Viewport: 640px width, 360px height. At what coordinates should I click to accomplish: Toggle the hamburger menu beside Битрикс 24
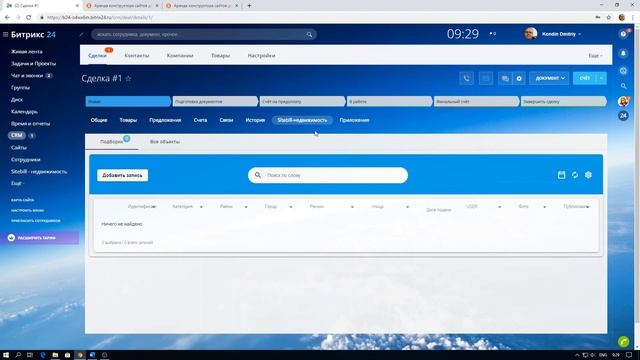click(x=5, y=35)
